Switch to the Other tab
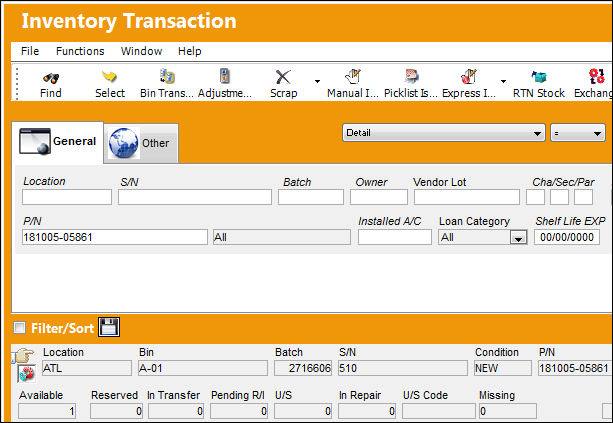Image resolution: width=613 pixels, height=423 pixels. 141,143
